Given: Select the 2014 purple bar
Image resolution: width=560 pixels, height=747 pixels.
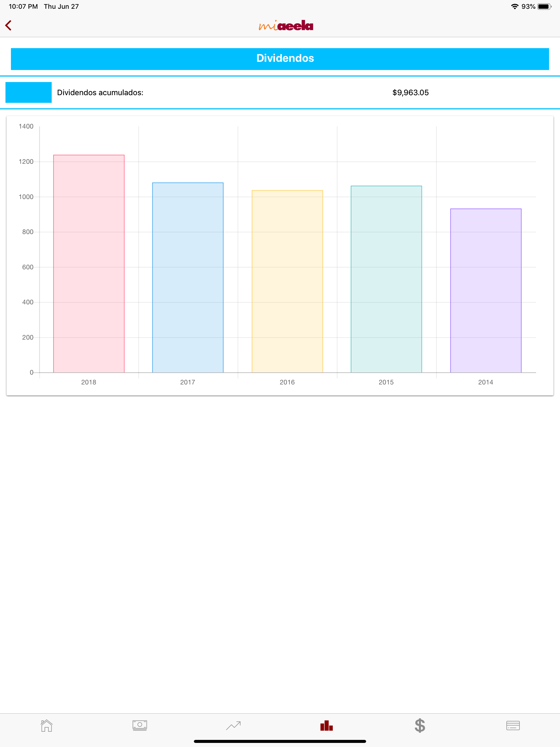Looking at the screenshot, I should [486, 291].
